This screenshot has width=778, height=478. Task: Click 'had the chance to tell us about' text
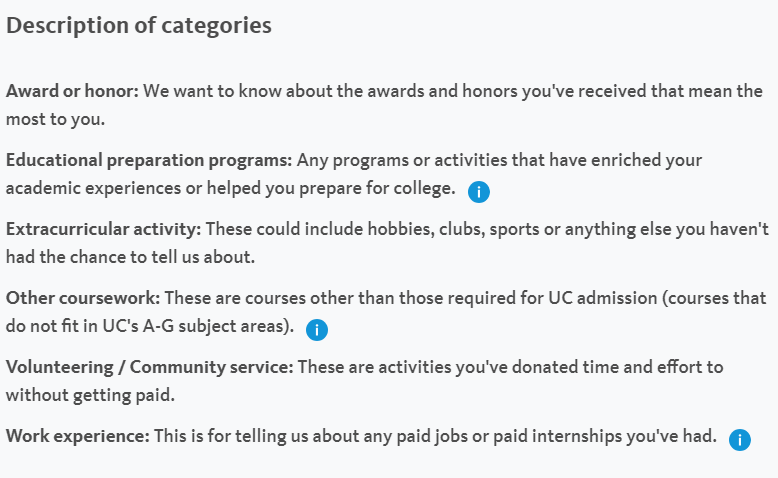pyautogui.click(x=130, y=257)
